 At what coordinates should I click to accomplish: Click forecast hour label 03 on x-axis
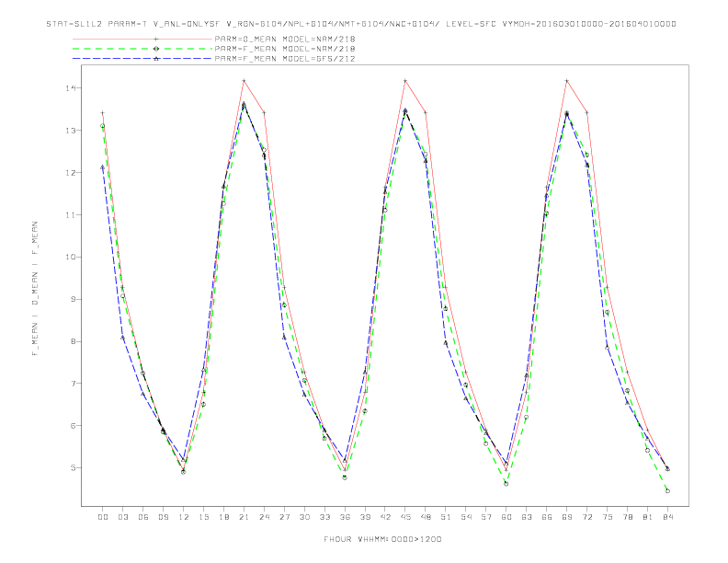[x=122, y=517]
